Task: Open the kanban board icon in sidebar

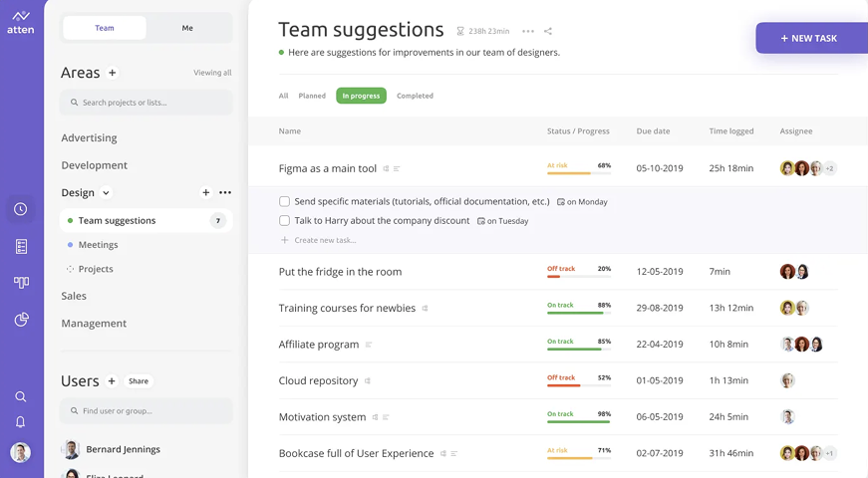Action: [21, 283]
